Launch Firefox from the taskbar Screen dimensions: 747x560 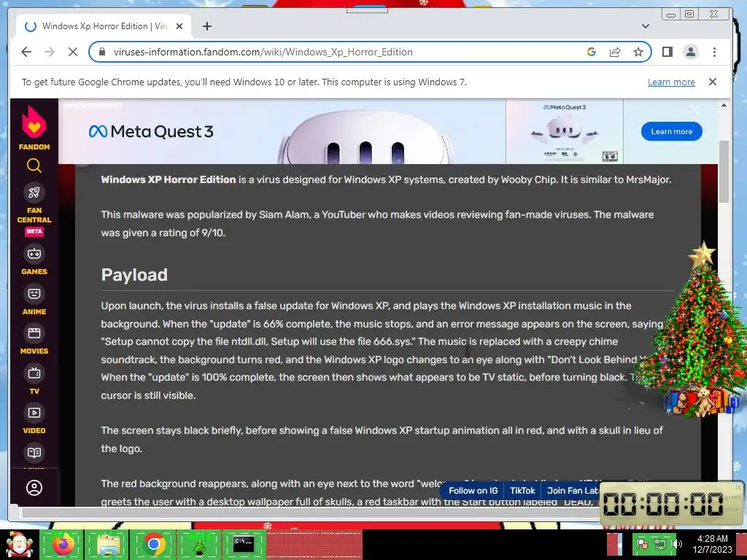coord(63,544)
